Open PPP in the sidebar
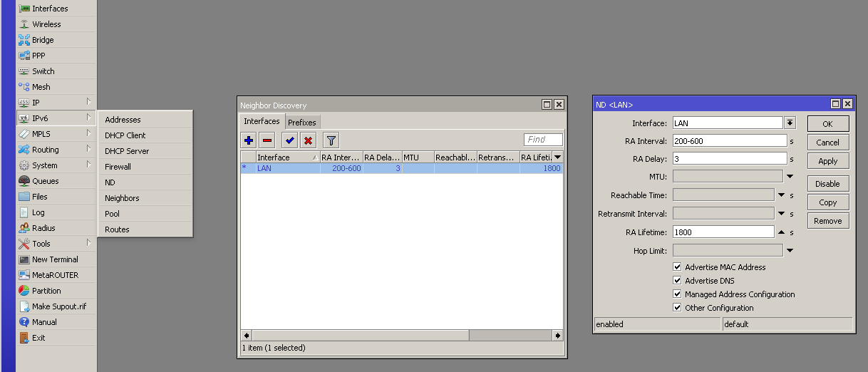868x372 pixels. pos(56,56)
